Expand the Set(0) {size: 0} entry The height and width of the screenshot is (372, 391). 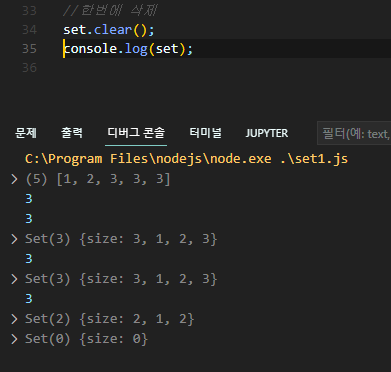pyautogui.click(x=14, y=339)
